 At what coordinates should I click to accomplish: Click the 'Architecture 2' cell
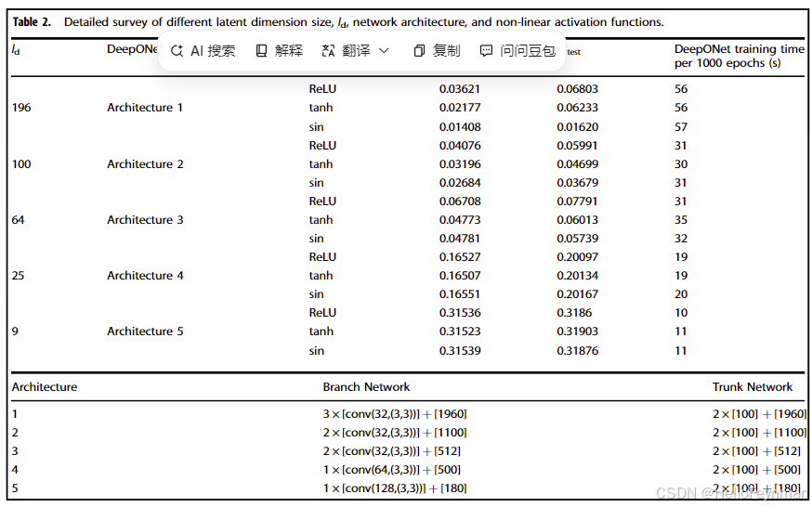click(145, 164)
